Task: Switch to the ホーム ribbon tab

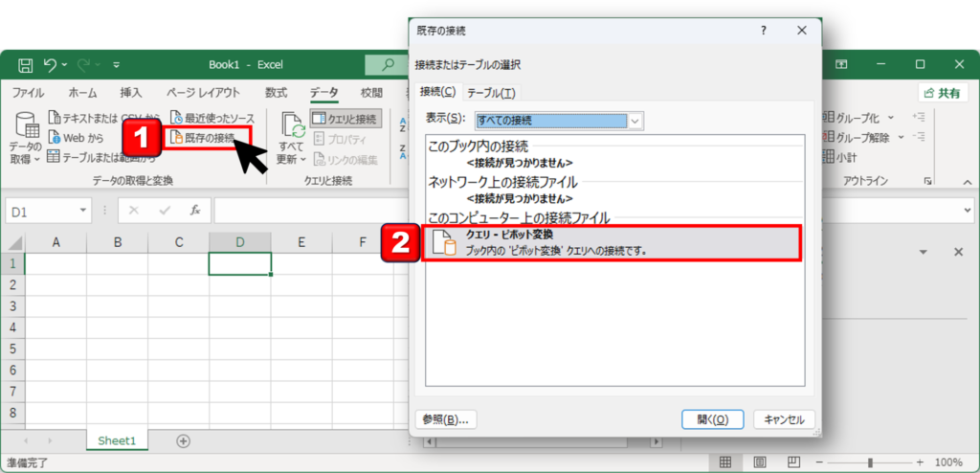Action: [82, 93]
